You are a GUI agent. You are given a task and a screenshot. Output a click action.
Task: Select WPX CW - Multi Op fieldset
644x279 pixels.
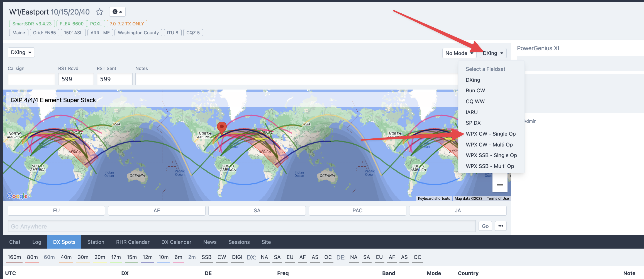point(489,145)
